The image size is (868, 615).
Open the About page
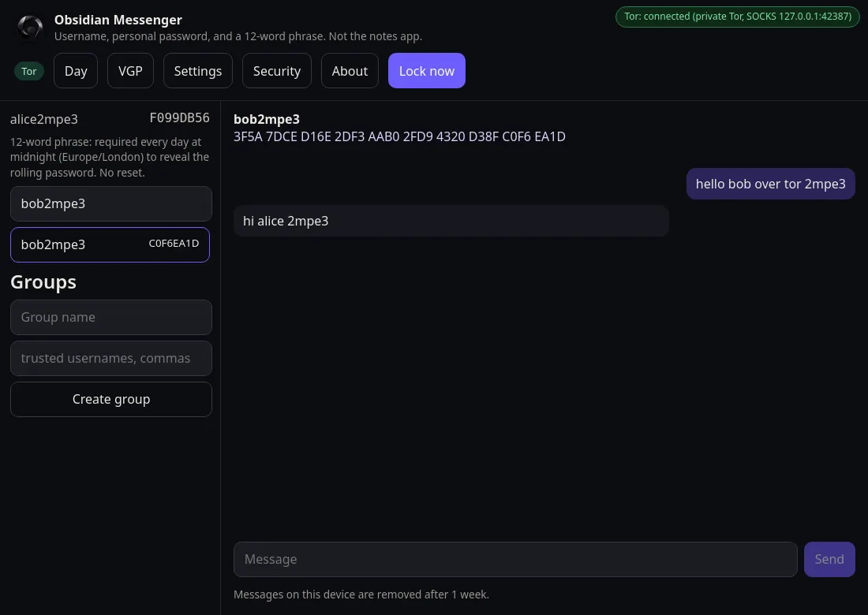point(350,71)
